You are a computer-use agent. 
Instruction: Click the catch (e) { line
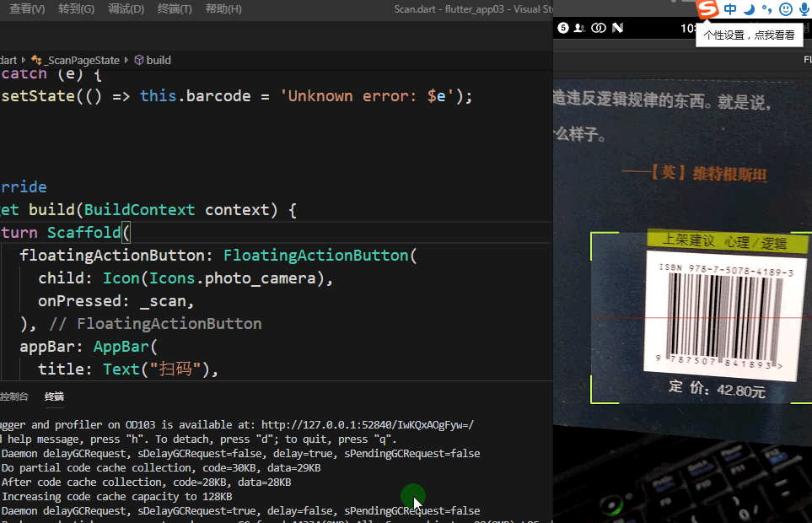tap(51, 74)
